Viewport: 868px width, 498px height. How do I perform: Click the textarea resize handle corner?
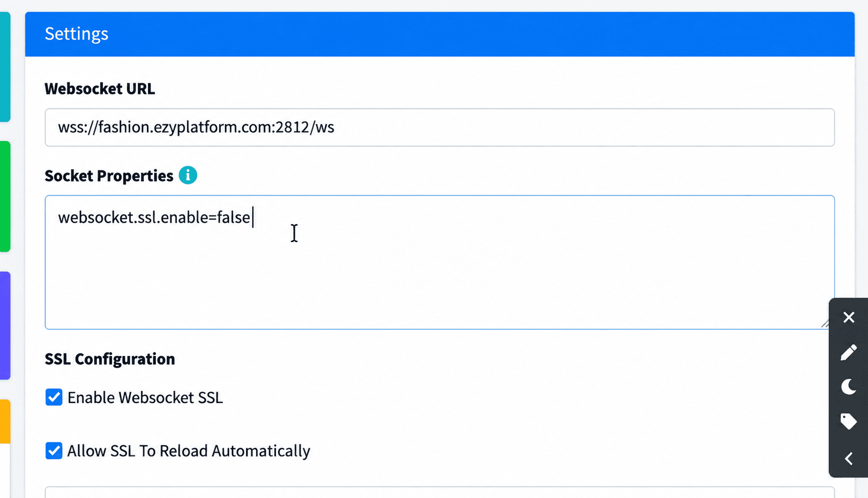826,323
